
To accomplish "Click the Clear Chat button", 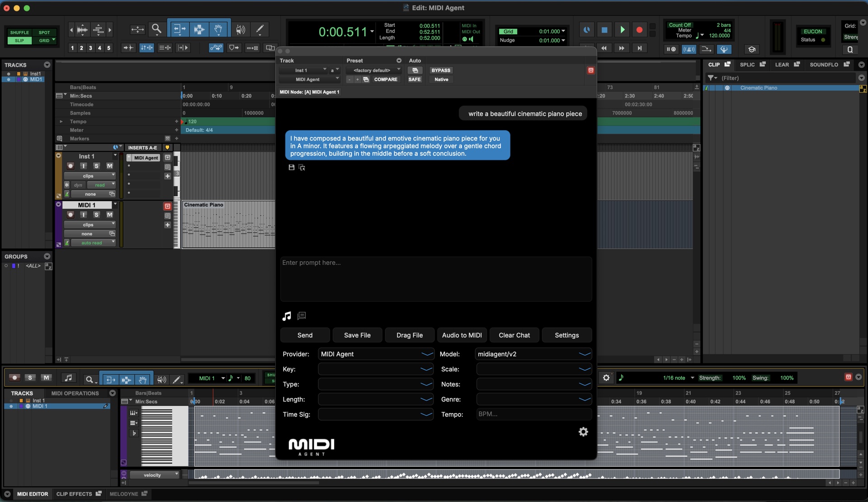I will point(514,335).
